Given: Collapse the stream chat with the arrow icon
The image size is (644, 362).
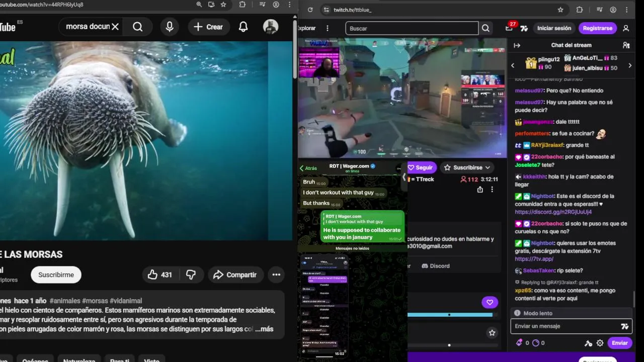Looking at the screenshot, I should tap(517, 45).
